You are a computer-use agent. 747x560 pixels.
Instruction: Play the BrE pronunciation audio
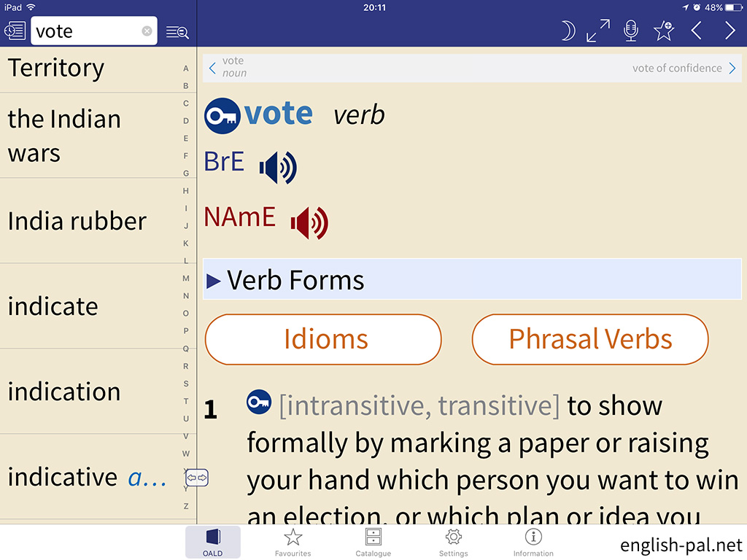(278, 167)
